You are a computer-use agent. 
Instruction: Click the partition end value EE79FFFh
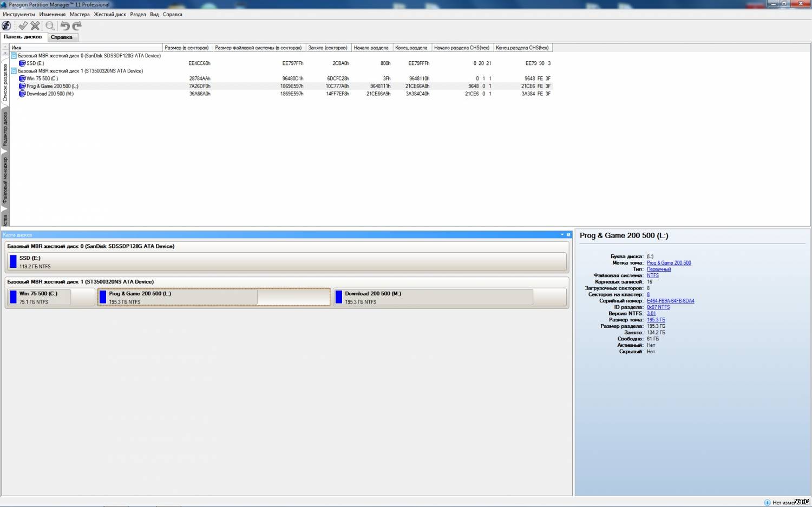(x=419, y=63)
